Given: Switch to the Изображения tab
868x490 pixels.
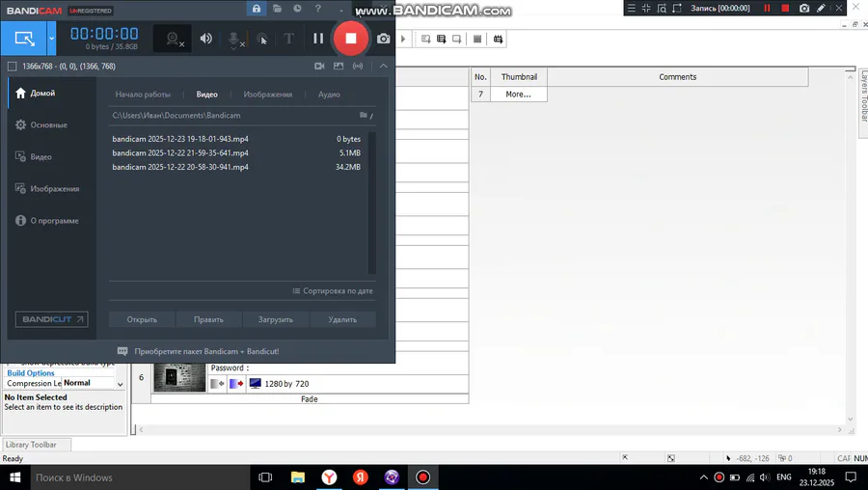Looking at the screenshot, I should pos(268,95).
